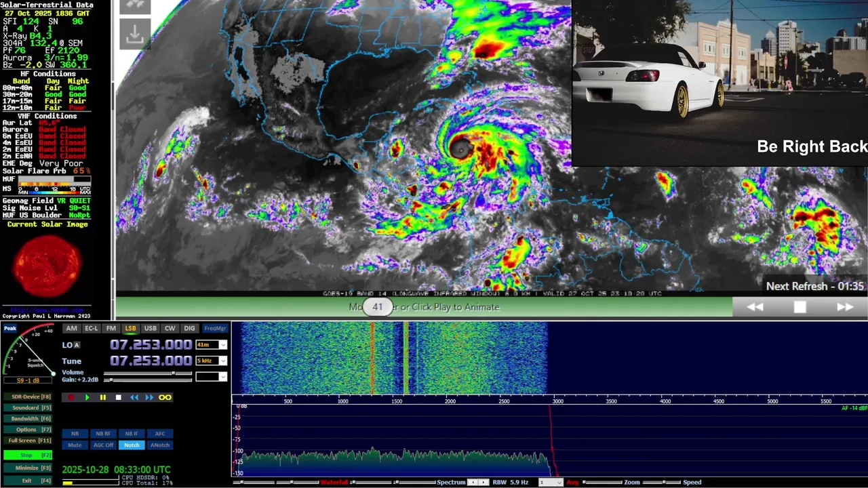Select DIG mode
868x488 pixels.
pos(189,328)
